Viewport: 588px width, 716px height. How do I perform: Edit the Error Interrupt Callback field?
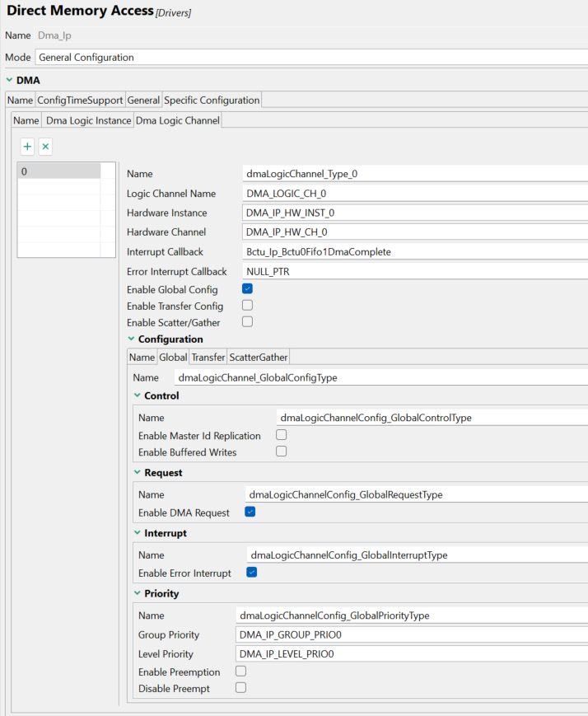[x=414, y=271]
